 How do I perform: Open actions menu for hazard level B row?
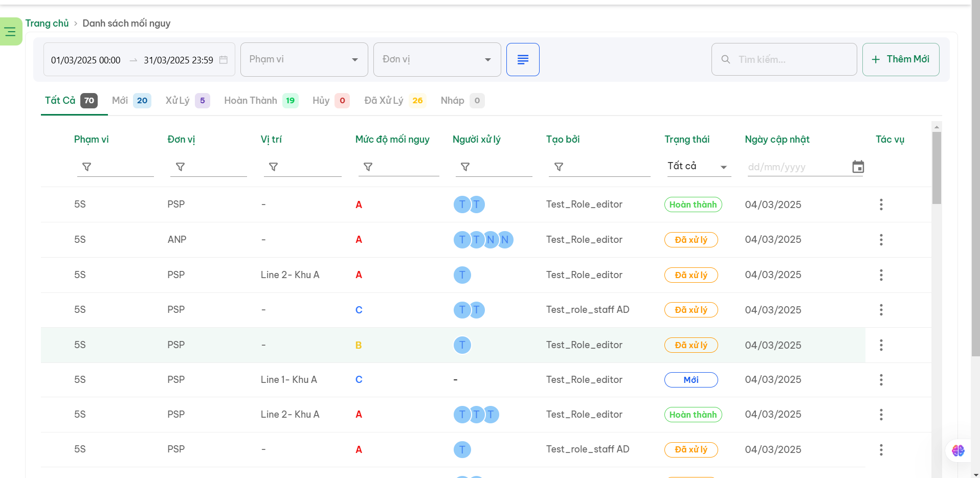coord(881,345)
